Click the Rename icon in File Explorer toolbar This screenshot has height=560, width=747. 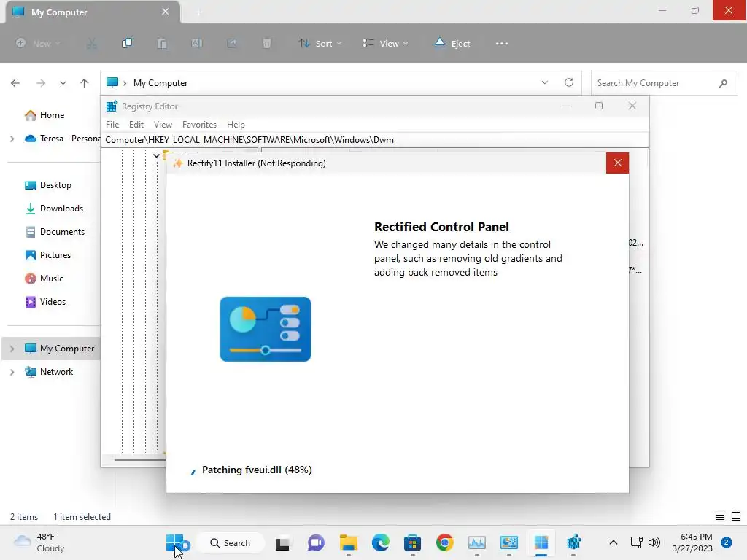click(197, 43)
